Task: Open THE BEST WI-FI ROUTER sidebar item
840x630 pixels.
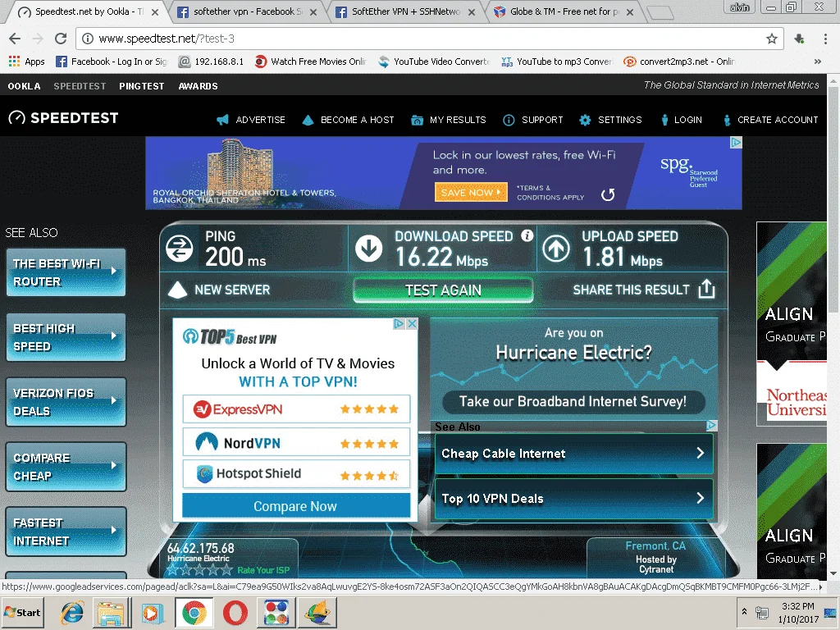Action: tap(66, 272)
